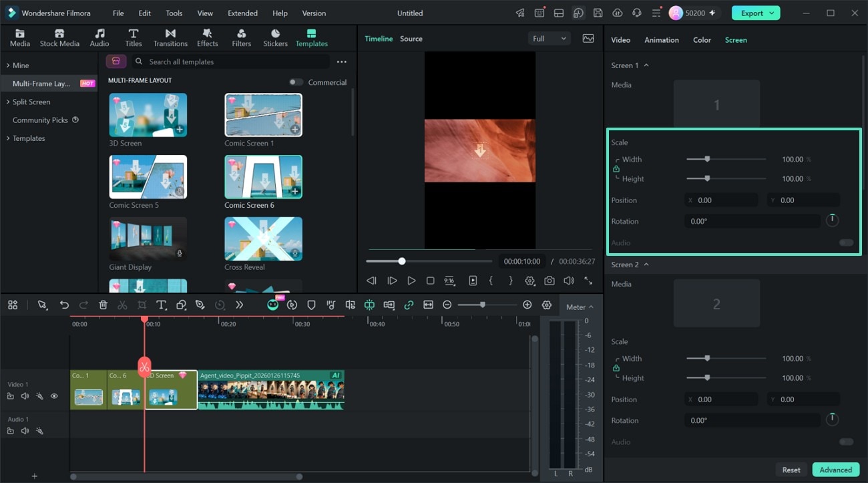Image resolution: width=868 pixels, height=483 pixels.
Task: Open the Full preview quality dropdown
Action: tap(549, 39)
